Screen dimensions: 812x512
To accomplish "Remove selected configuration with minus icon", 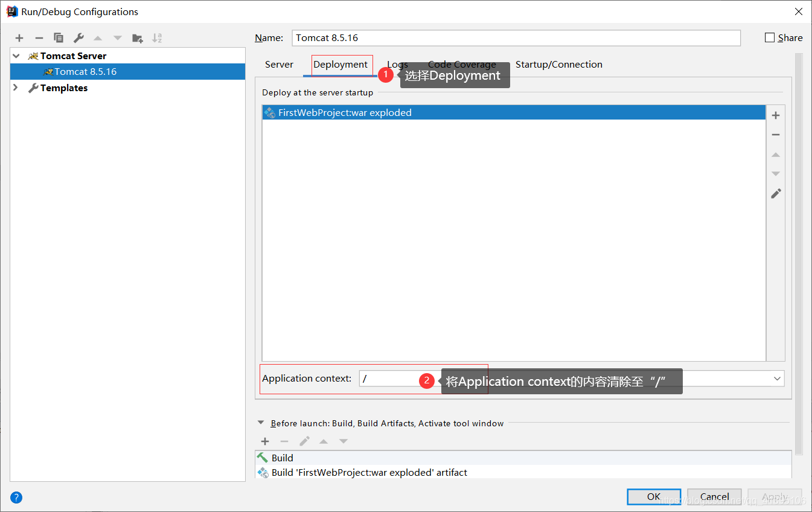I will click(x=39, y=38).
